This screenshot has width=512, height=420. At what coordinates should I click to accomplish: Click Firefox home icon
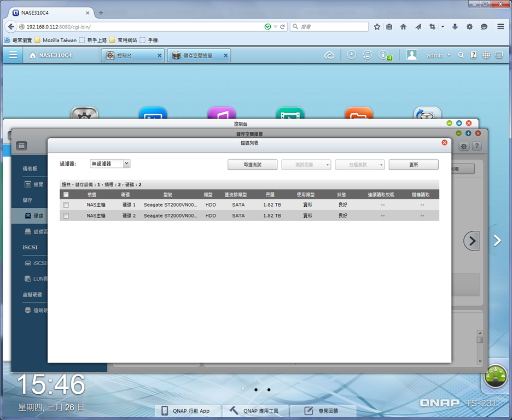(403, 27)
